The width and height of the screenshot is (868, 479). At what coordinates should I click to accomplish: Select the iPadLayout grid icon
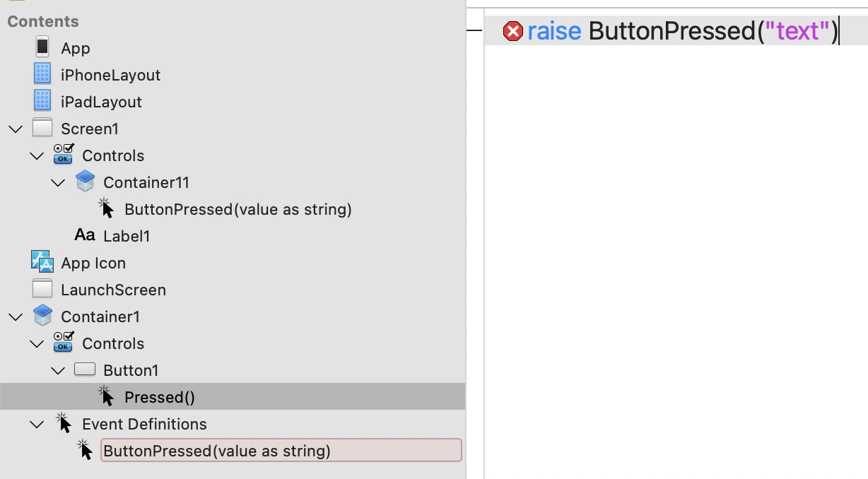(x=42, y=101)
